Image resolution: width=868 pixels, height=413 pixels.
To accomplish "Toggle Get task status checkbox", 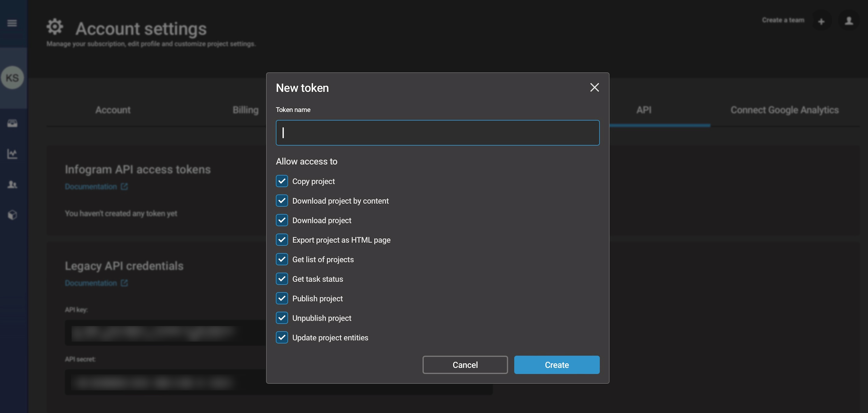I will click(x=282, y=279).
